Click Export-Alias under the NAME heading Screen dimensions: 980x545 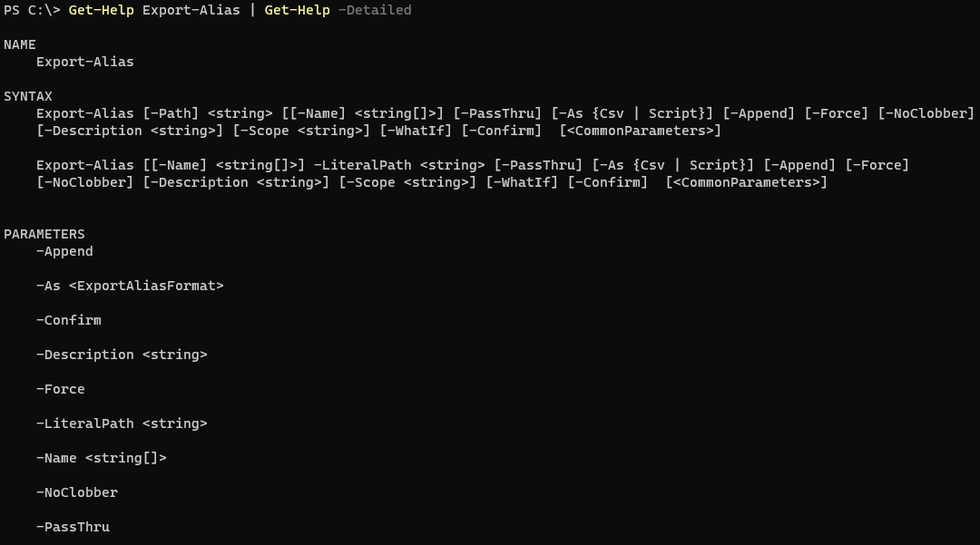(85, 62)
